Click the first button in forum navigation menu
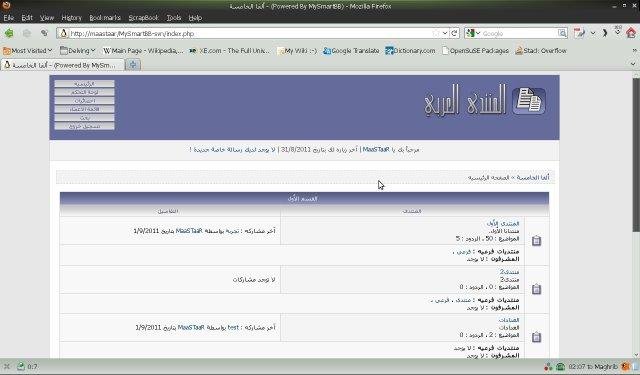This screenshot has height=375, width=640. tap(84, 84)
